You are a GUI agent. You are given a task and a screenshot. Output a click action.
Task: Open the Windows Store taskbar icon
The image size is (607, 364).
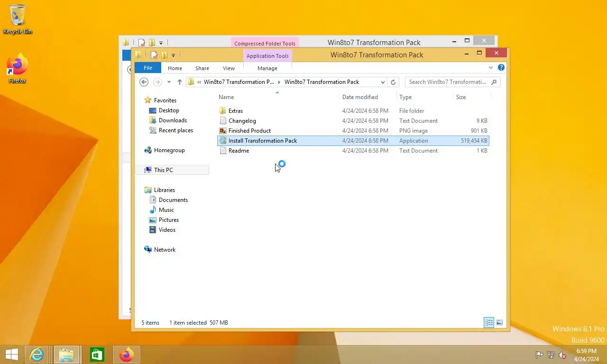[x=97, y=355]
